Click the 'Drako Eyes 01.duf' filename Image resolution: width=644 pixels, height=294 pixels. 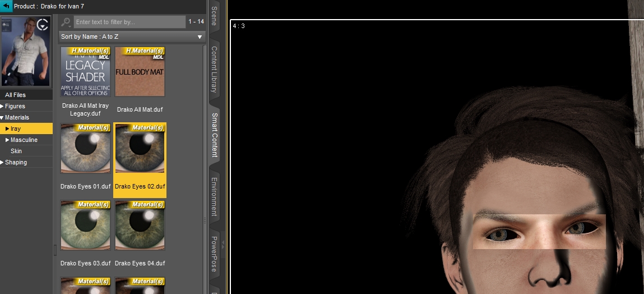pyautogui.click(x=85, y=186)
